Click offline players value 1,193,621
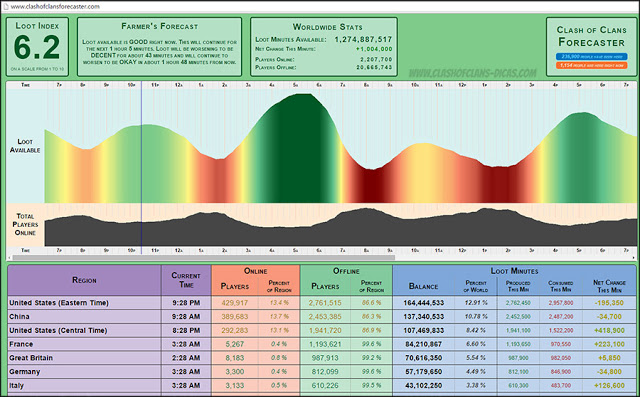The width and height of the screenshot is (640, 397). click(325, 344)
